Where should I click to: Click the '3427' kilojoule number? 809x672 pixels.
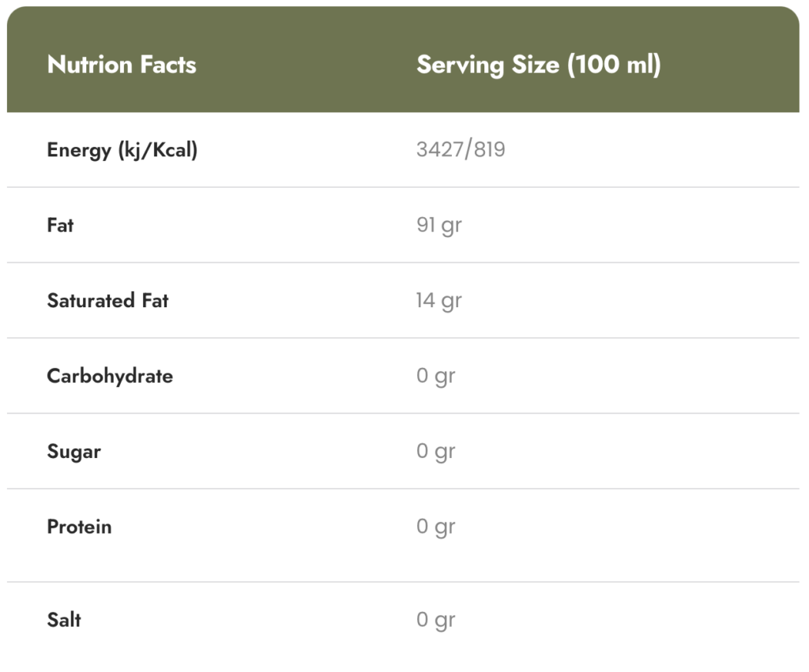tap(439, 150)
